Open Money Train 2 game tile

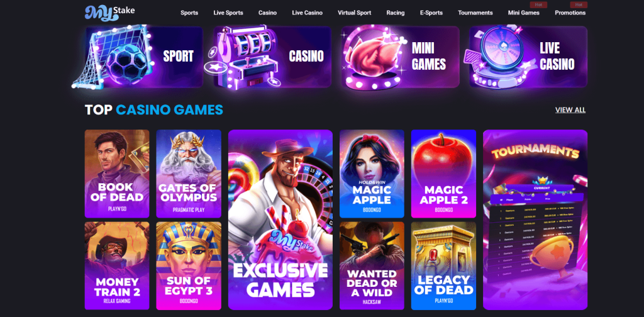click(117, 265)
